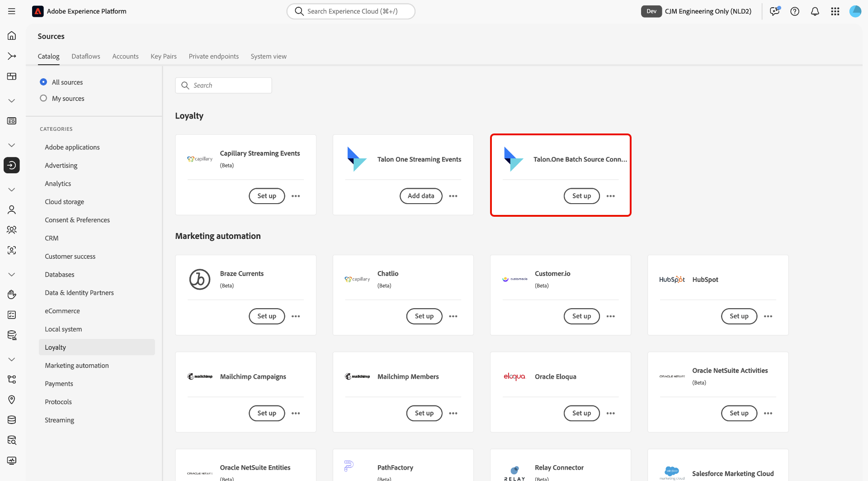Click the sources catalog Search field

point(223,86)
